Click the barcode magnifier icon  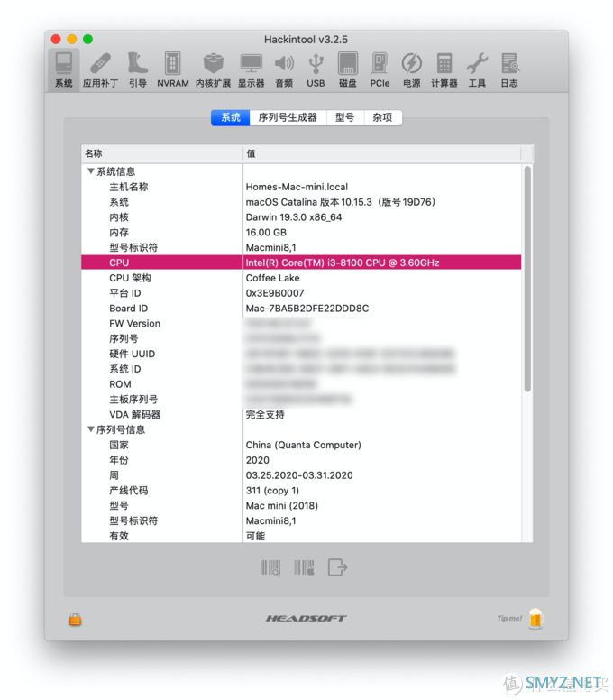270,568
